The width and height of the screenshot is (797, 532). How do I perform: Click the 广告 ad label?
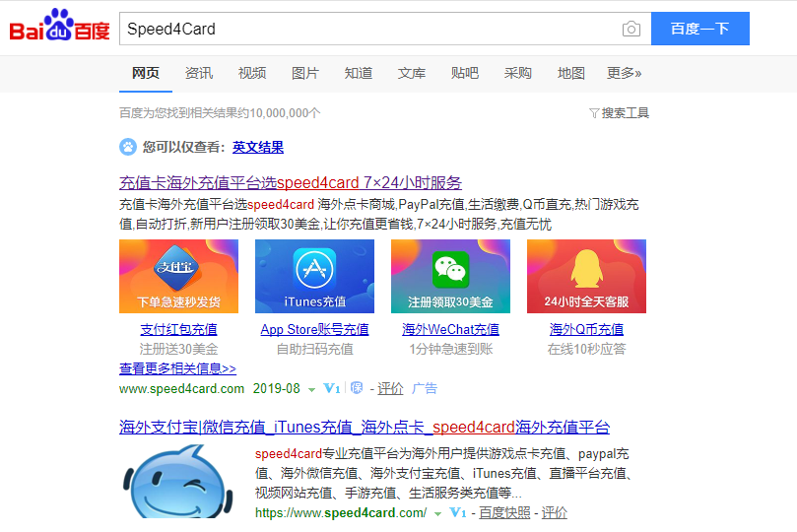425,389
